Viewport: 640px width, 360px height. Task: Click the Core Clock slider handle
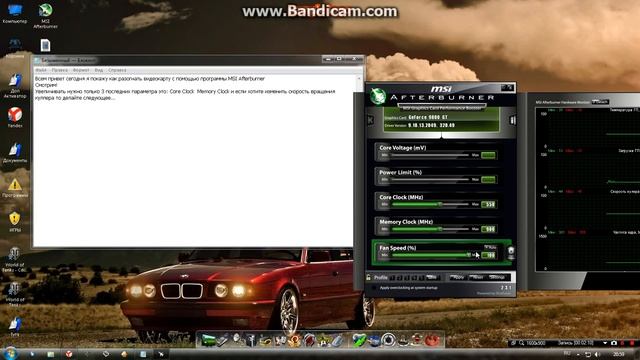(440, 204)
